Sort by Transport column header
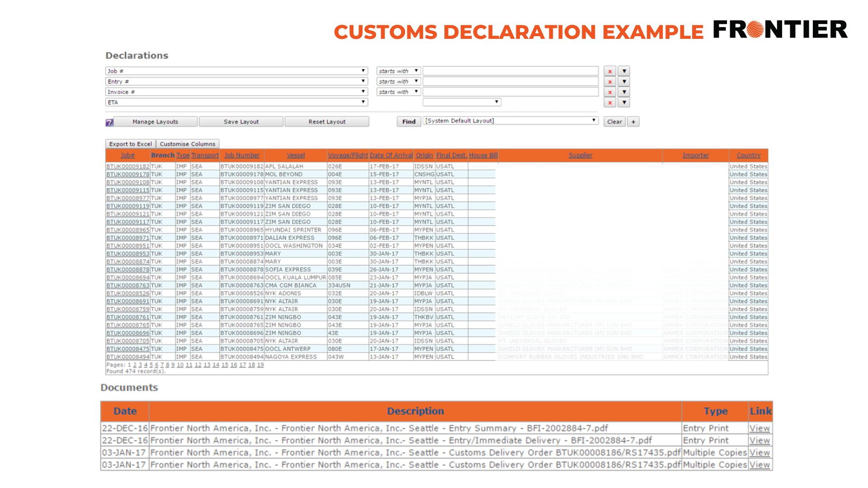868x488 pixels. tap(205, 155)
